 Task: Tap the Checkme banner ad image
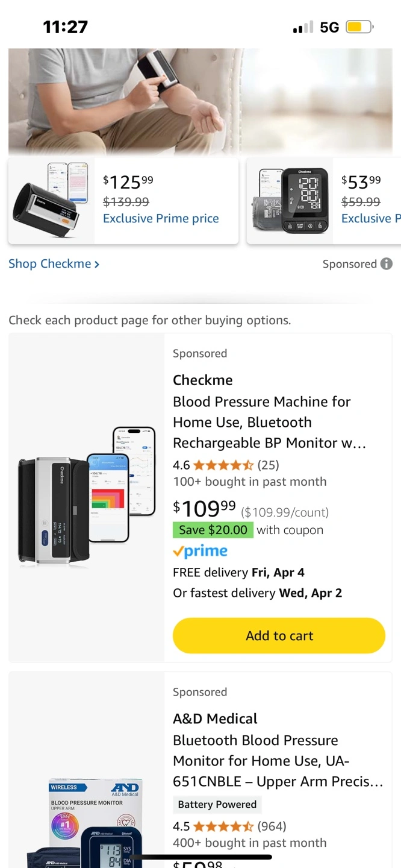click(200, 101)
